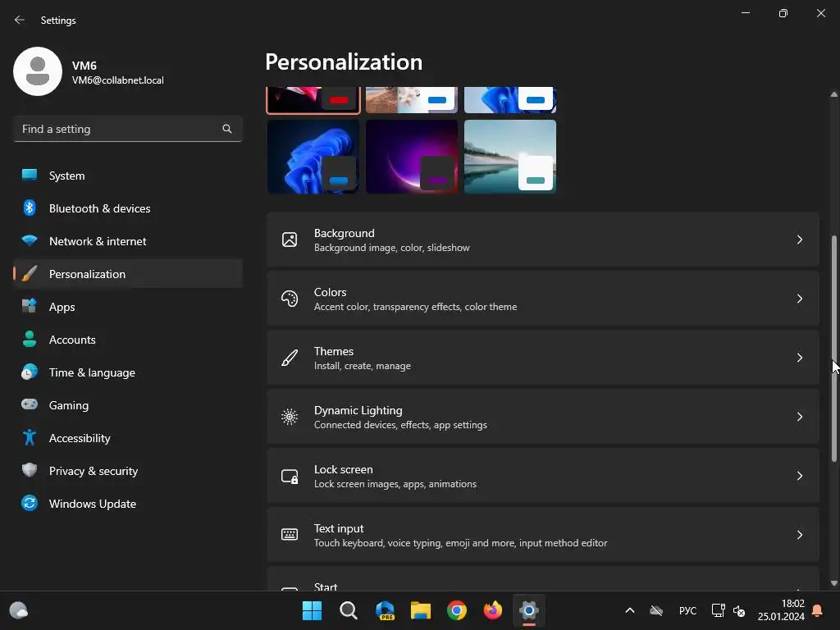Click the Privacy shield icon in sidebar
840x630 pixels.
[30, 470]
